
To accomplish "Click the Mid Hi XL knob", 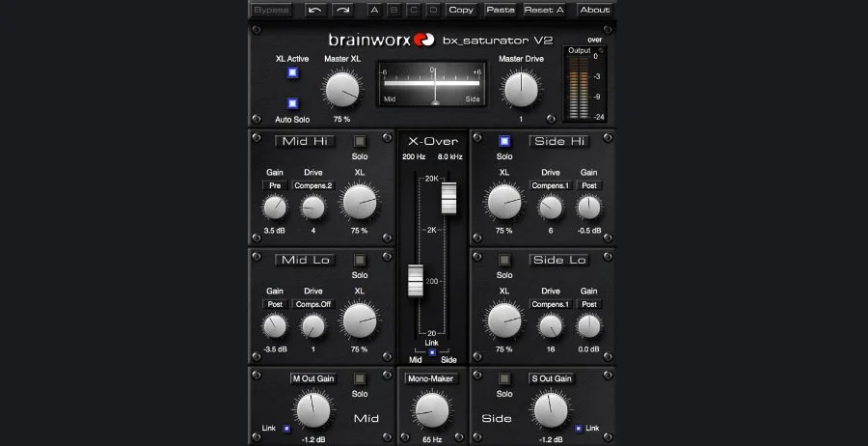I will [x=360, y=202].
